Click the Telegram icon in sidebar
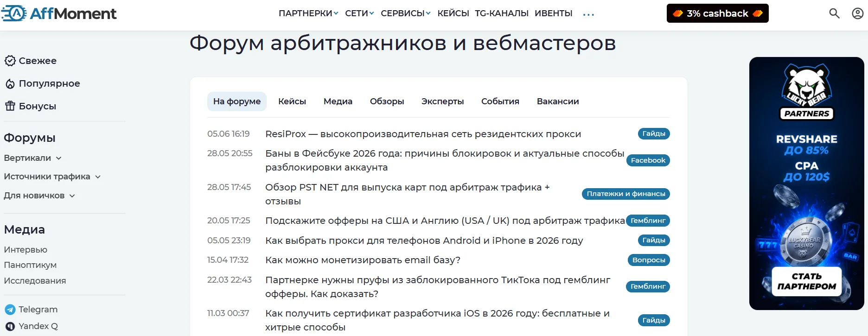Screen dimensions: 868x336 [10, 310]
